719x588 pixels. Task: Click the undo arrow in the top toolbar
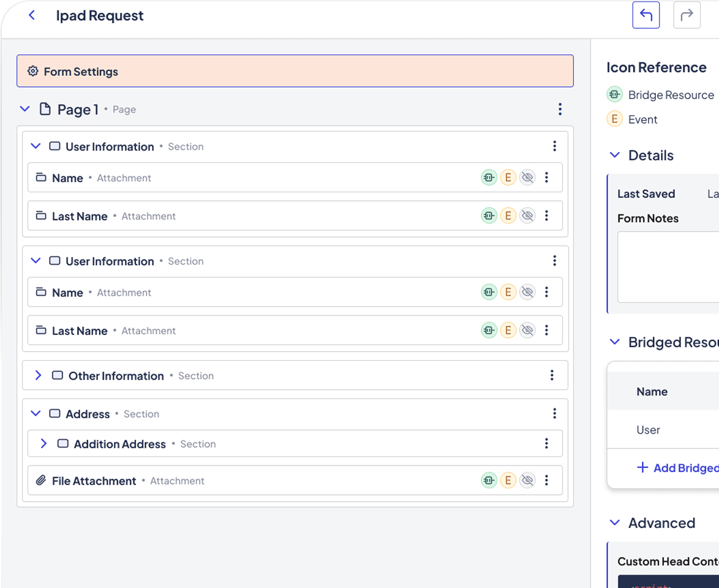point(646,15)
